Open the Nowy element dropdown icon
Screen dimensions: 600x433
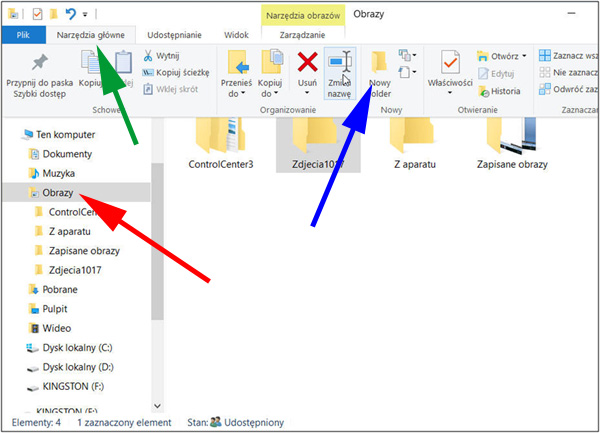pyautogui.click(x=407, y=55)
